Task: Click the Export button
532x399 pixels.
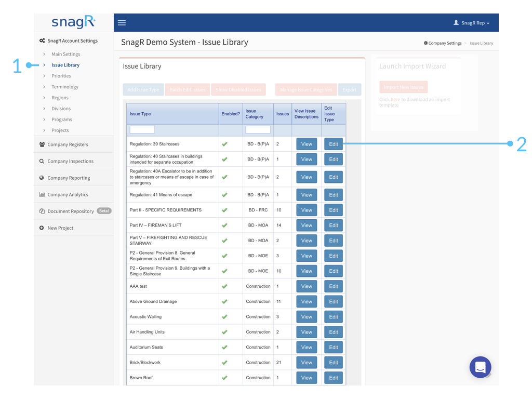Action: (x=350, y=89)
